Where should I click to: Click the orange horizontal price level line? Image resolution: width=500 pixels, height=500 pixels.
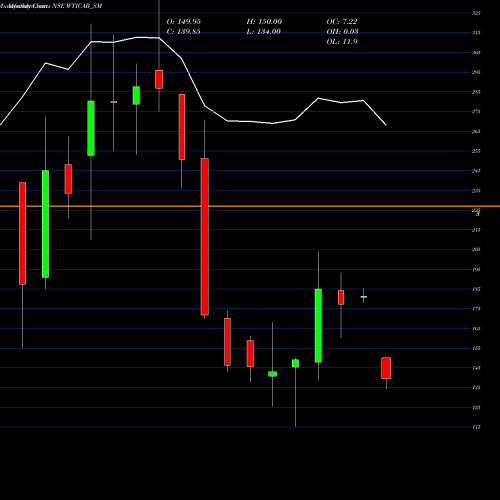250,206
